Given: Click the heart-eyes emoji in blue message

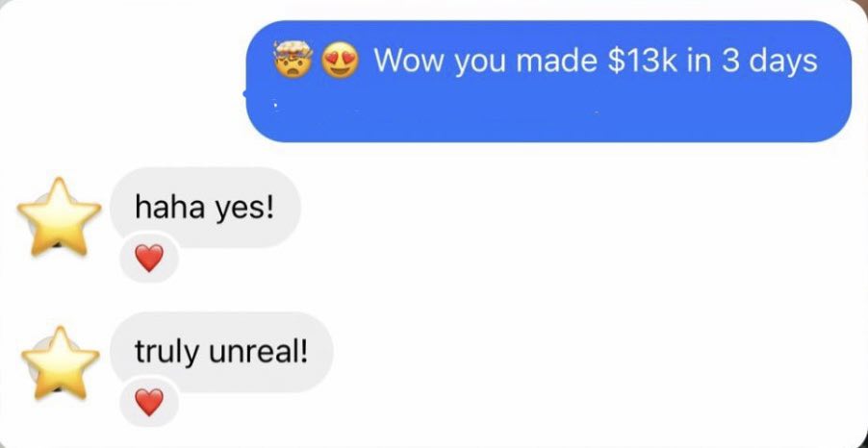Looking at the screenshot, I should (x=341, y=62).
